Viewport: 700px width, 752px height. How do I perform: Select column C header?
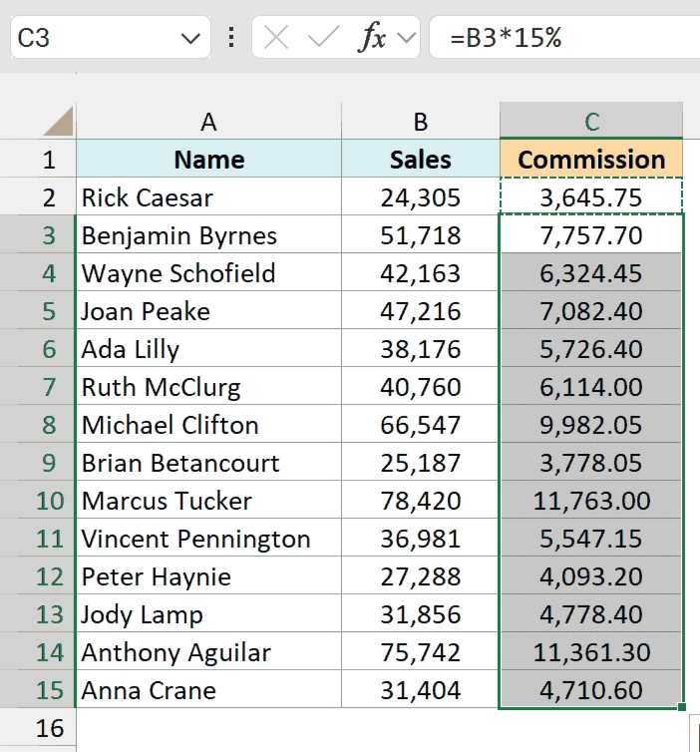coord(591,122)
